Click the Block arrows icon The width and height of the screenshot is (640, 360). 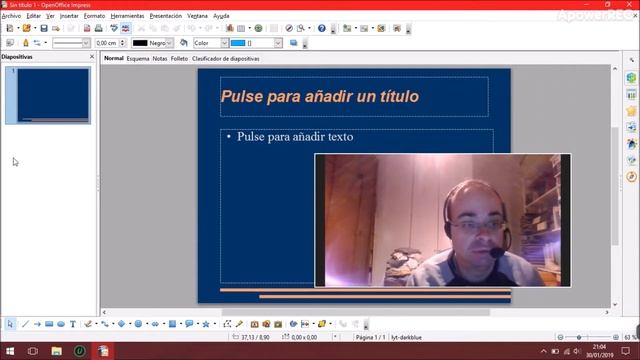155,324
